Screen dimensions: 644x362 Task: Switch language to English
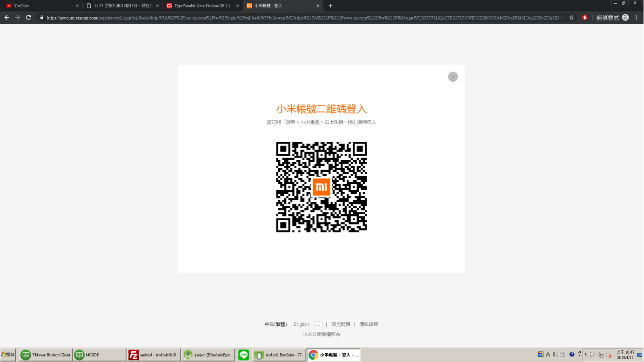301,324
